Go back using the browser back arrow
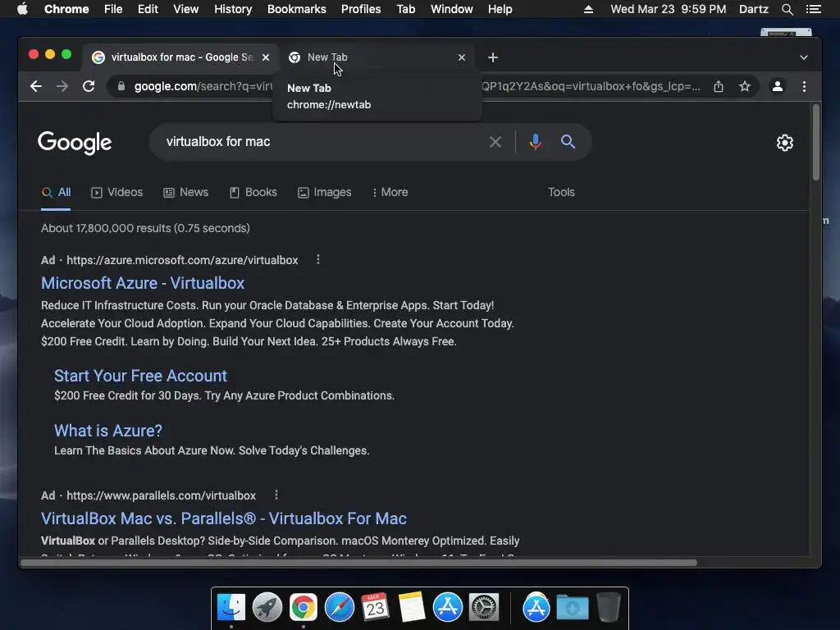This screenshot has width=840, height=630. coord(36,86)
